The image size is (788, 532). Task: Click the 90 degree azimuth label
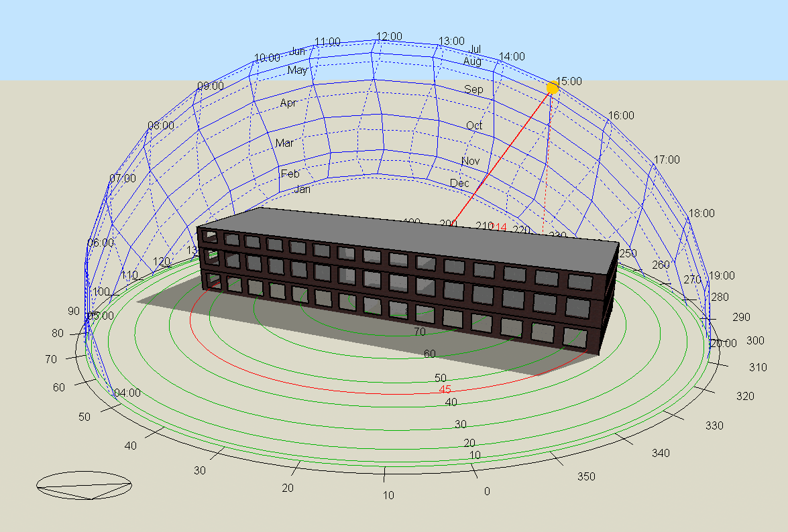[x=74, y=311]
